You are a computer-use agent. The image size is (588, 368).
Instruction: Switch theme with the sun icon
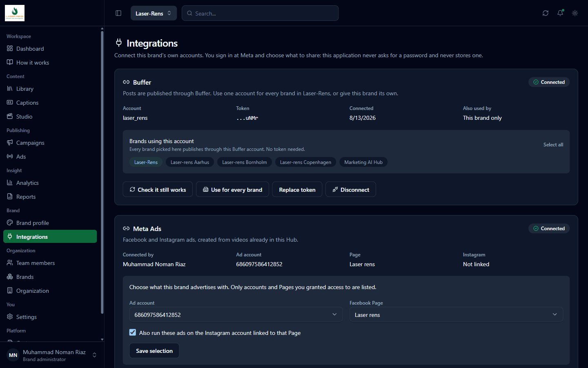(x=575, y=13)
